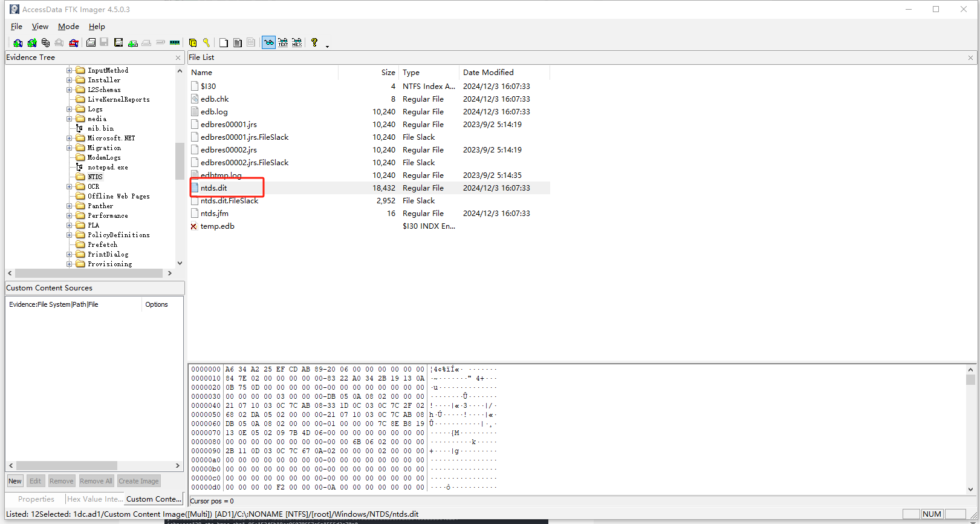Viewport: 980px width, 524px height.
Task: Toggle automatic file view mode (glasses)
Action: pyautogui.click(x=268, y=42)
